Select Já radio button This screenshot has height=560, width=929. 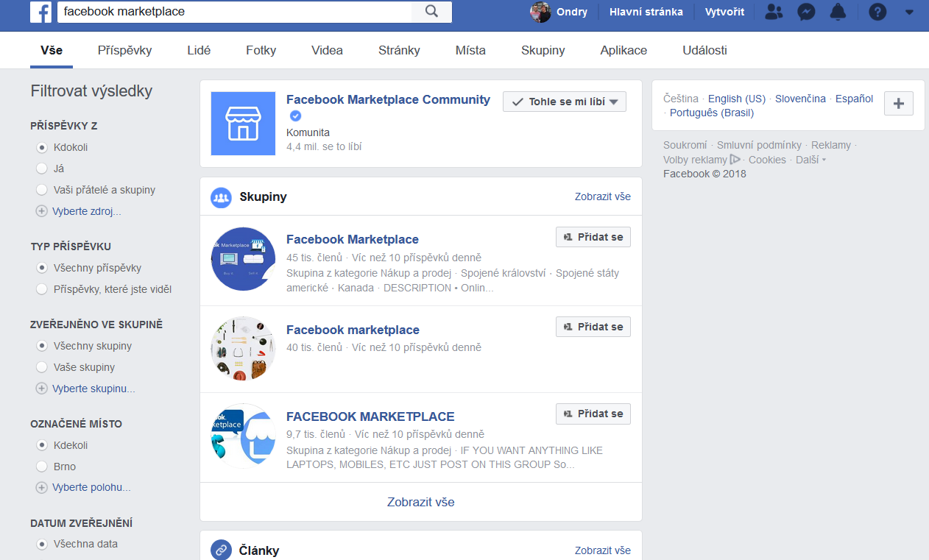pos(41,169)
